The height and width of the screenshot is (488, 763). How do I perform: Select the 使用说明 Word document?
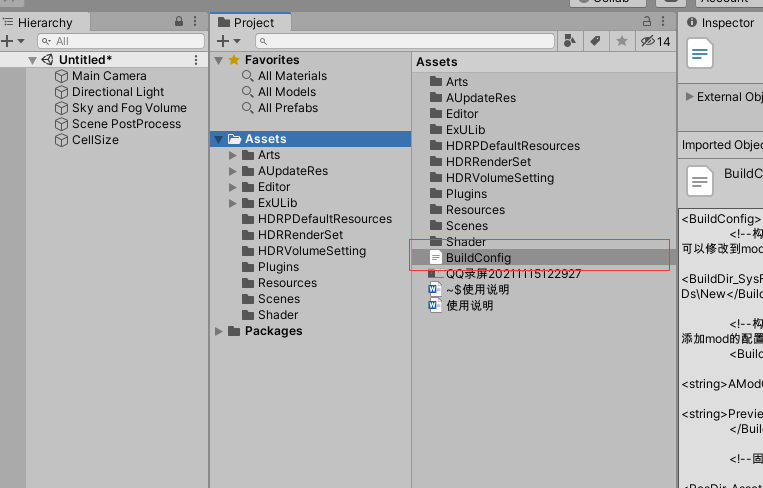point(461,306)
